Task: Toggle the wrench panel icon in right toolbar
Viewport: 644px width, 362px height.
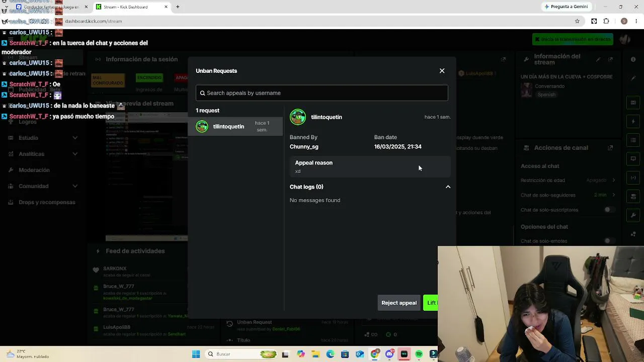Action: pos(633,215)
